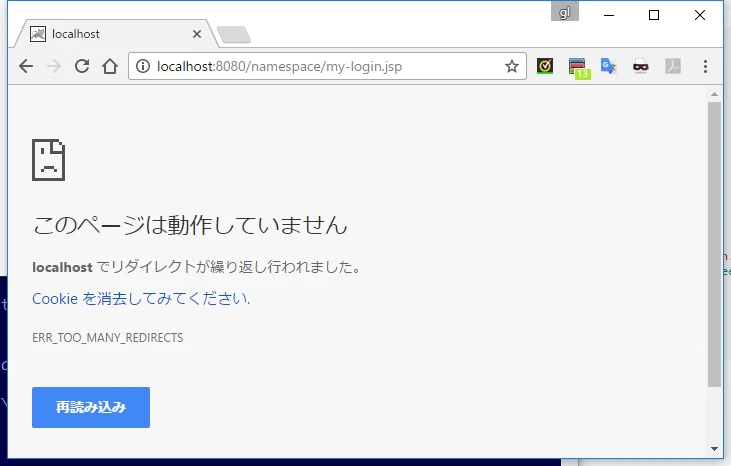Click the ERR_TOO_MANY_REDIRECTS error code text
The width and height of the screenshot is (731, 466).
tap(108, 338)
